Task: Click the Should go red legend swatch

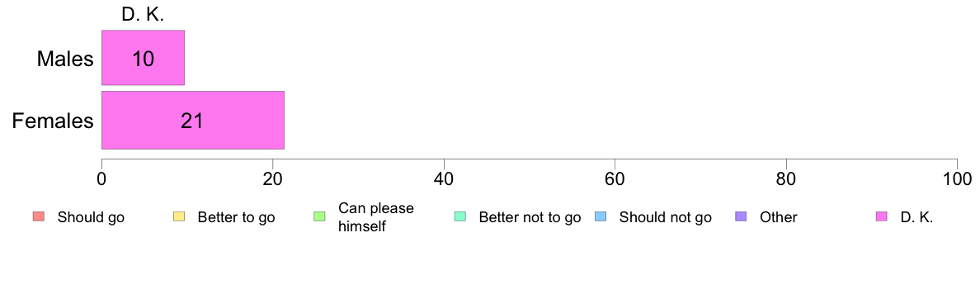Action: click(37, 217)
